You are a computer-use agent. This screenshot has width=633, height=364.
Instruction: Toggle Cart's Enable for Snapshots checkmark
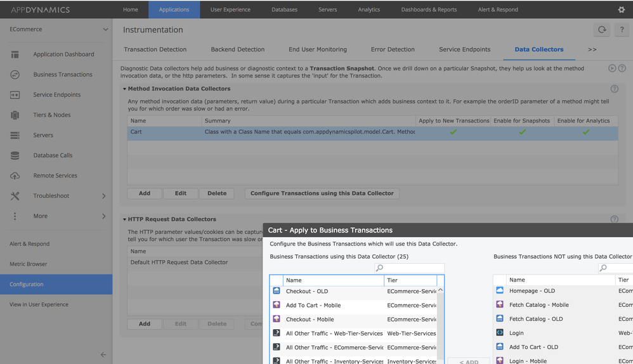[522, 132]
